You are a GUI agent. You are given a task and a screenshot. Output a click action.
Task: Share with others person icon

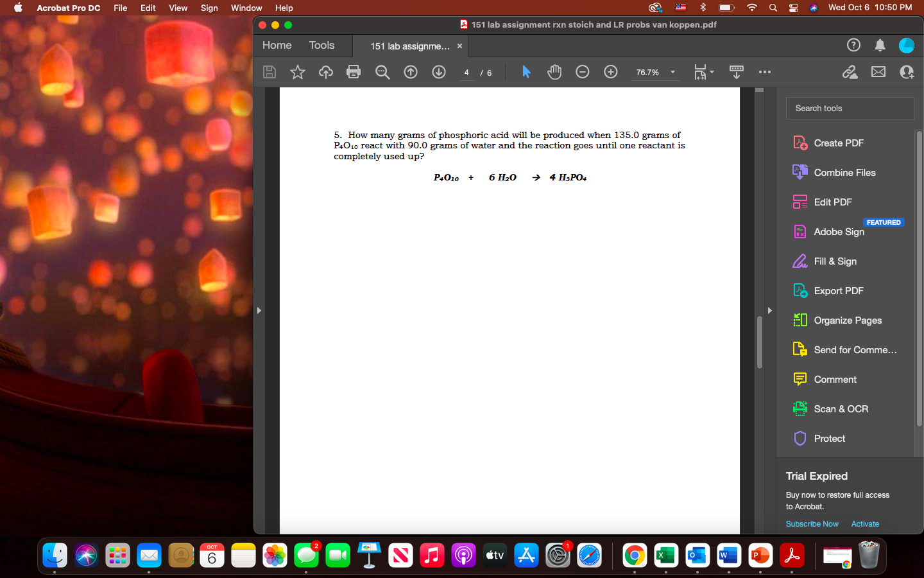907,72
